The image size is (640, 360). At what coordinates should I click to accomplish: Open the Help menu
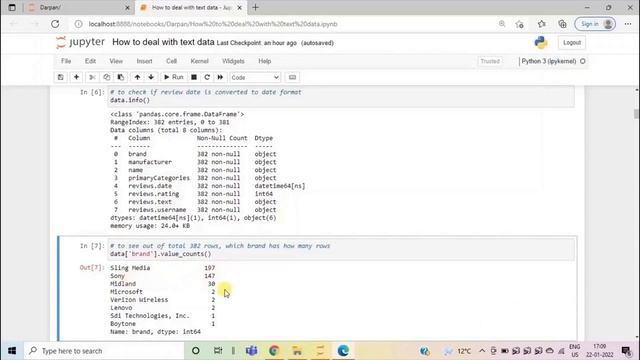(264, 61)
